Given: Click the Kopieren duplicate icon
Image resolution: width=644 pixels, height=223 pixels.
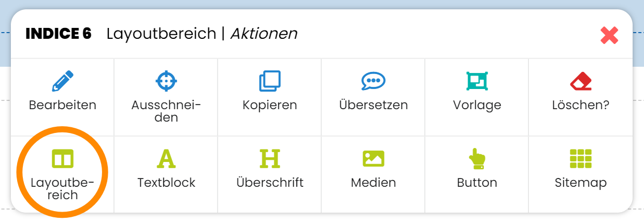Looking at the screenshot, I should click(x=270, y=81).
